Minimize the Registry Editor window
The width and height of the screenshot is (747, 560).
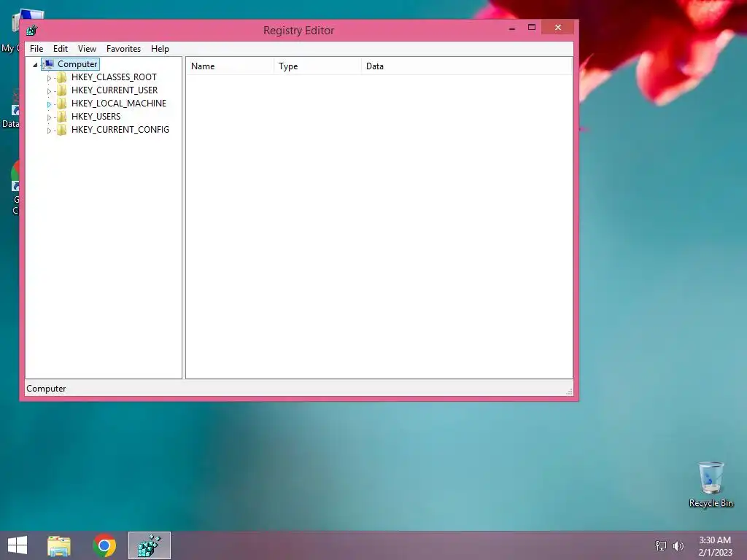click(x=512, y=28)
